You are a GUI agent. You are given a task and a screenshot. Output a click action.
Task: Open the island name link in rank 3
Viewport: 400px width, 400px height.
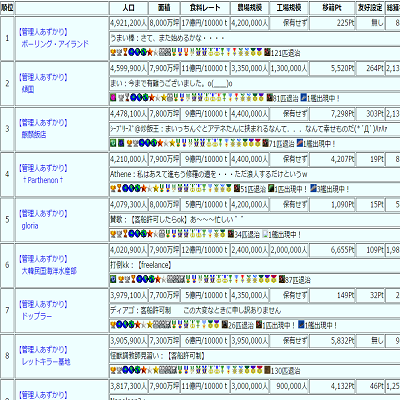point(34,135)
